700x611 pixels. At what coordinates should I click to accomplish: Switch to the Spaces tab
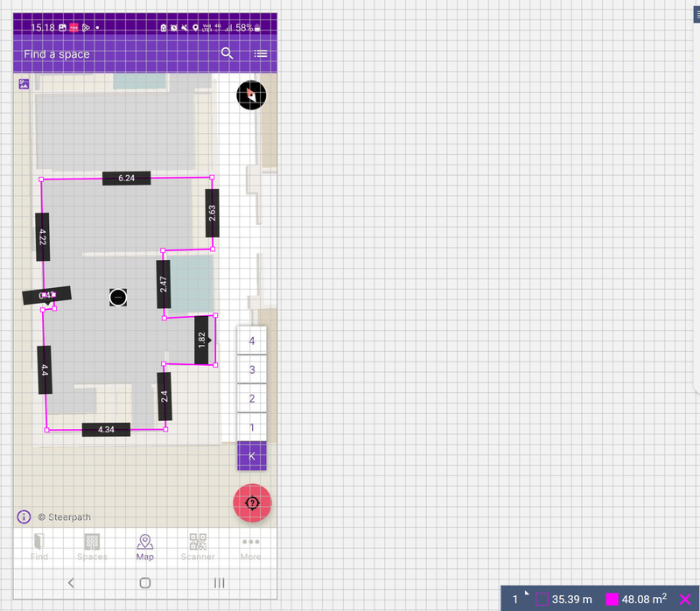(92, 546)
